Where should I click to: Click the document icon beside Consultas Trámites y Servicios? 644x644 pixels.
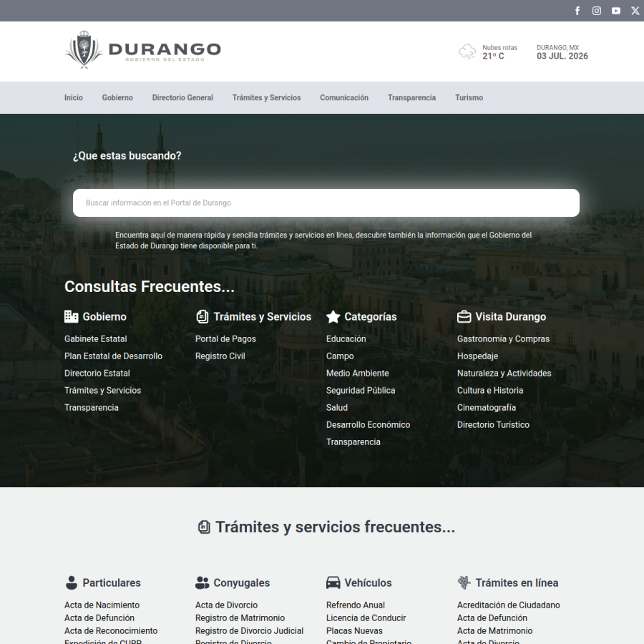[x=203, y=317]
